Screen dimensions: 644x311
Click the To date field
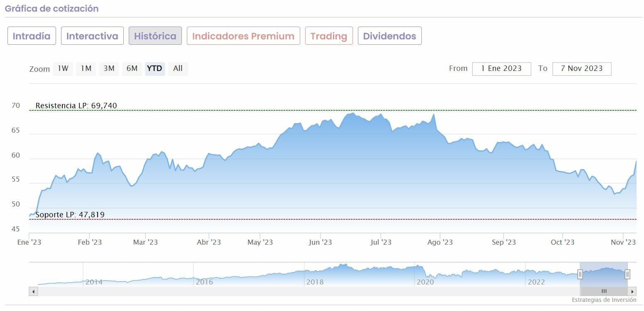tap(581, 69)
